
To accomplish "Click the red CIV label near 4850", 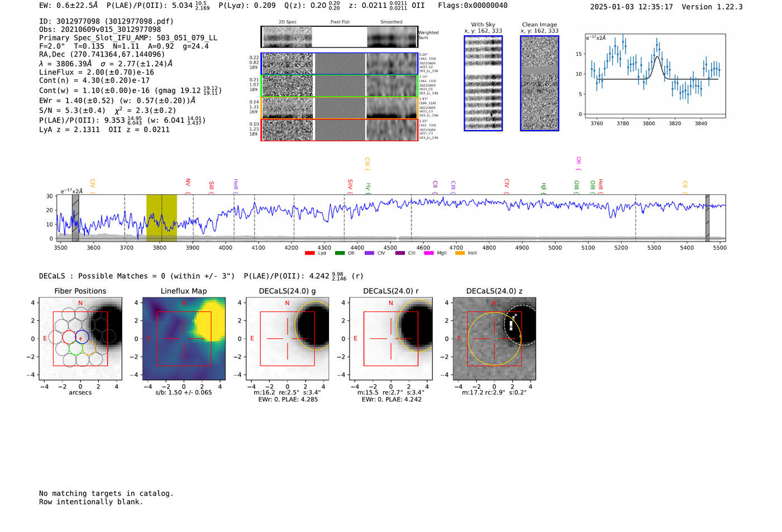I will [x=507, y=186].
